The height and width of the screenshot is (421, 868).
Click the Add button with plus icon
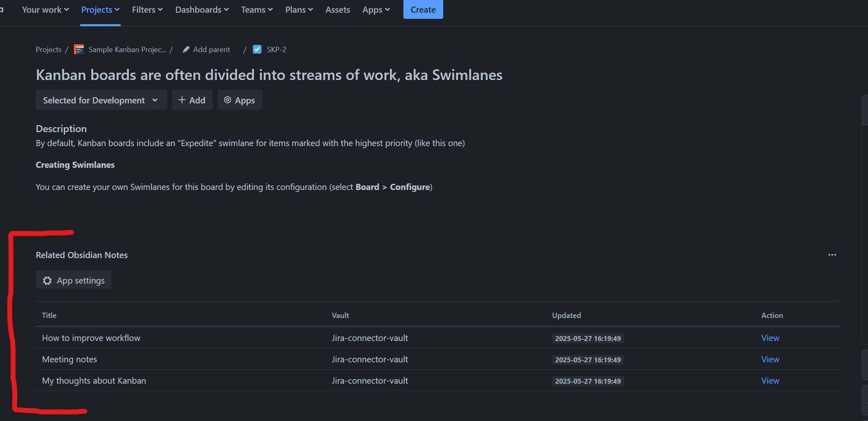[192, 100]
